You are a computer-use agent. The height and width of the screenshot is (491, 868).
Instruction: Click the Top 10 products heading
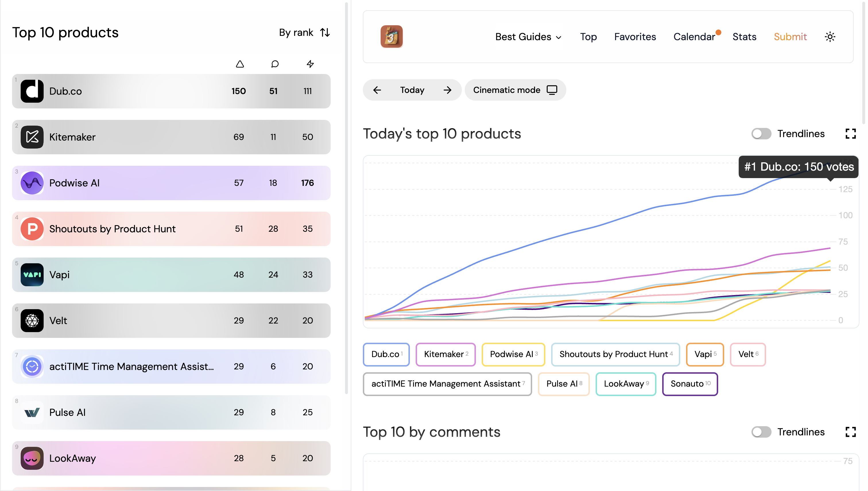(65, 32)
